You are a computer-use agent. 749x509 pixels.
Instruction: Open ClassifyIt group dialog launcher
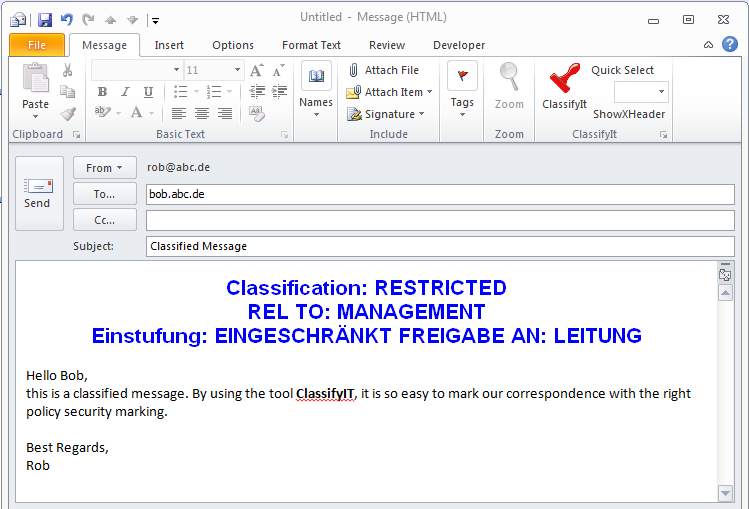663,135
